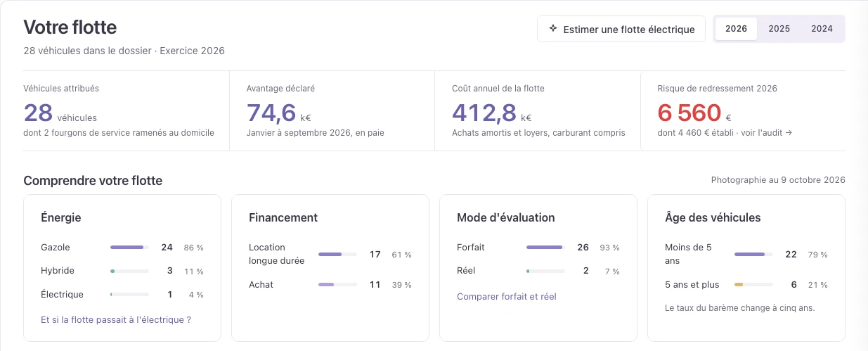Open Comparer forfait et réel link

tap(507, 296)
